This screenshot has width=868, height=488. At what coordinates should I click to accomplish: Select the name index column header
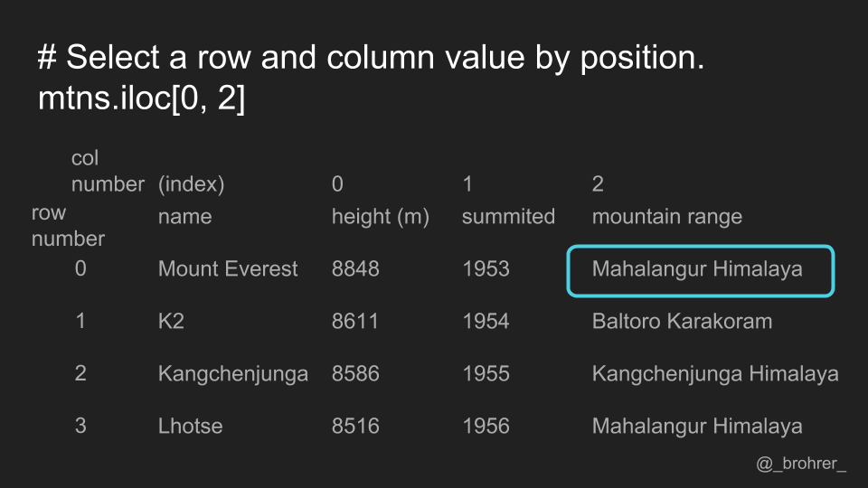pyautogui.click(x=184, y=216)
